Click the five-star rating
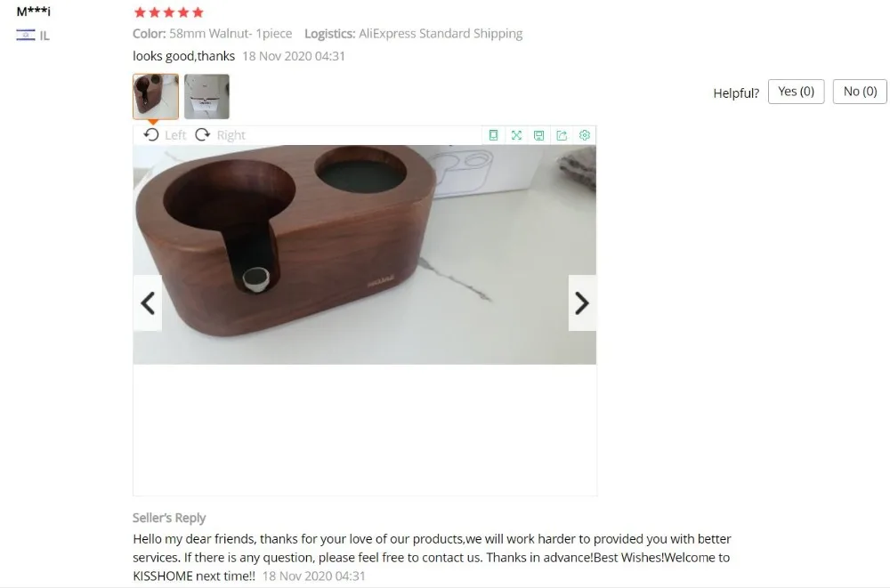 point(168,12)
